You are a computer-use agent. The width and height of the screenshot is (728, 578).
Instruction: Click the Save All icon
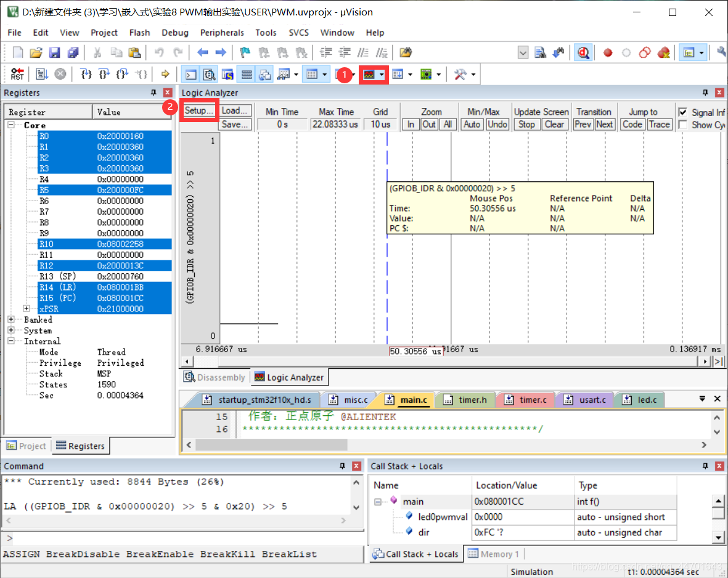pyautogui.click(x=73, y=52)
